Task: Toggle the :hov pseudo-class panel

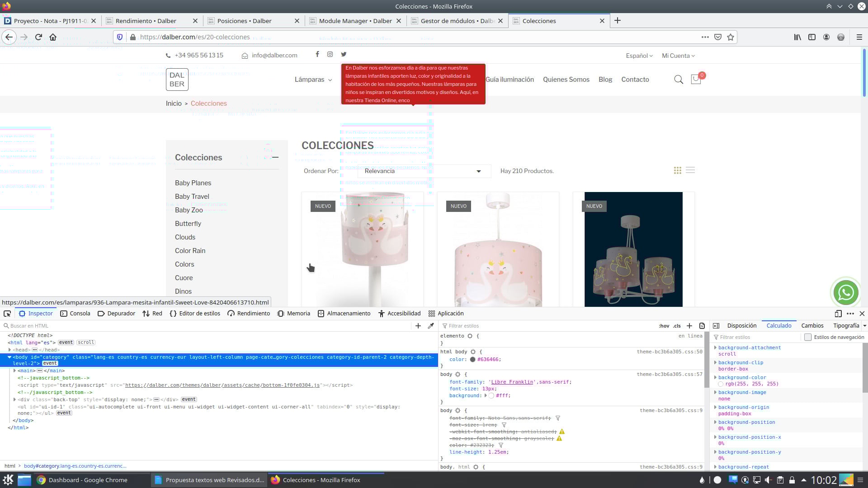Action: tap(664, 326)
